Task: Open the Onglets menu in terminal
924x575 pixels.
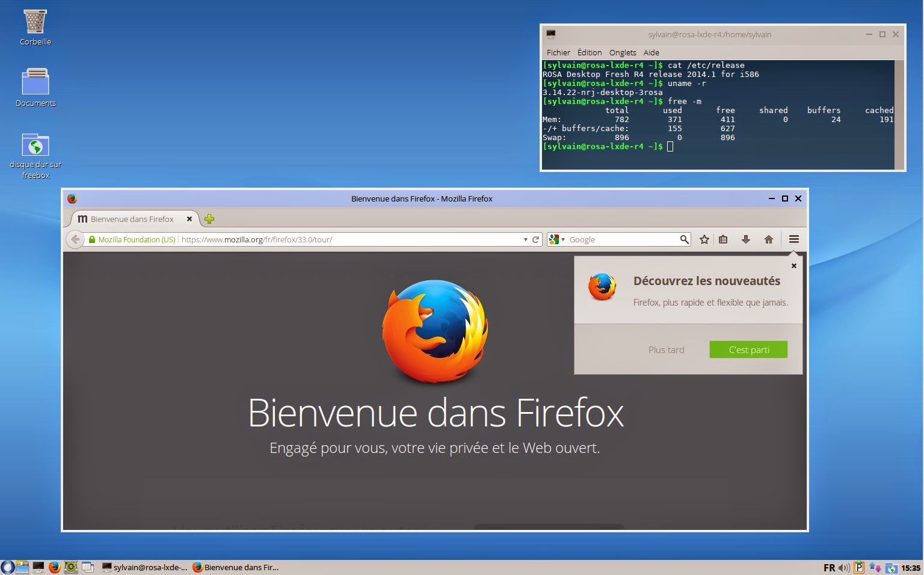Action: [x=623, y=52]
